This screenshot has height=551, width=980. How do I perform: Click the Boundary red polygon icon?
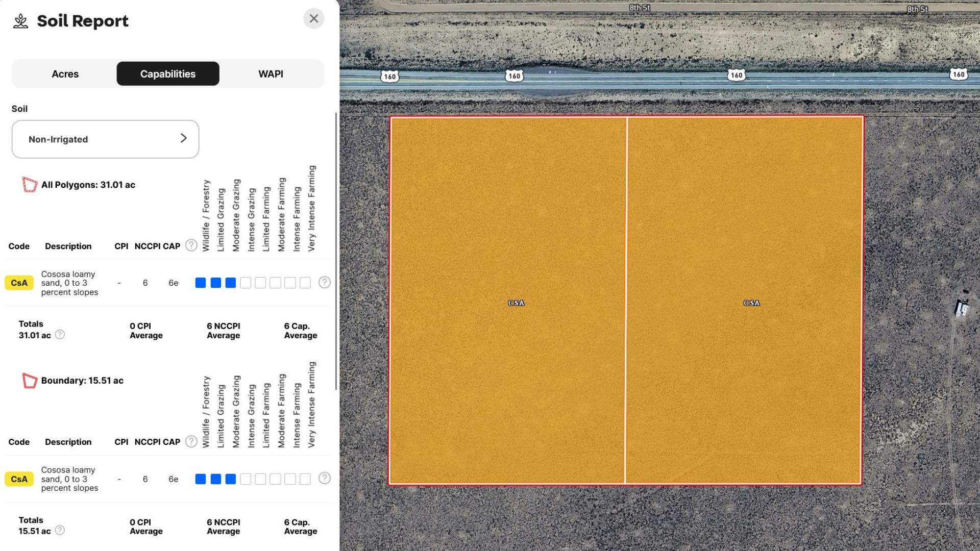click(x=30, y=381)
